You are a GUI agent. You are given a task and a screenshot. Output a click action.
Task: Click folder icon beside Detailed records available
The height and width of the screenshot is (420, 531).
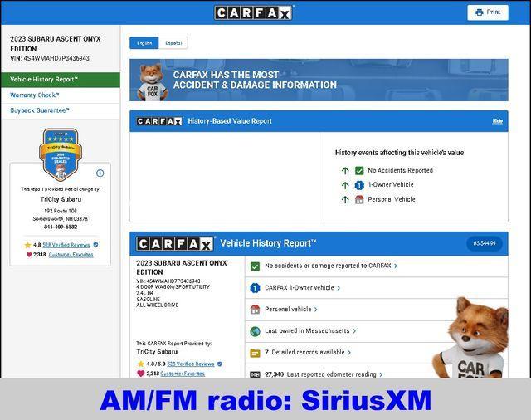click(x=255, y=353)
